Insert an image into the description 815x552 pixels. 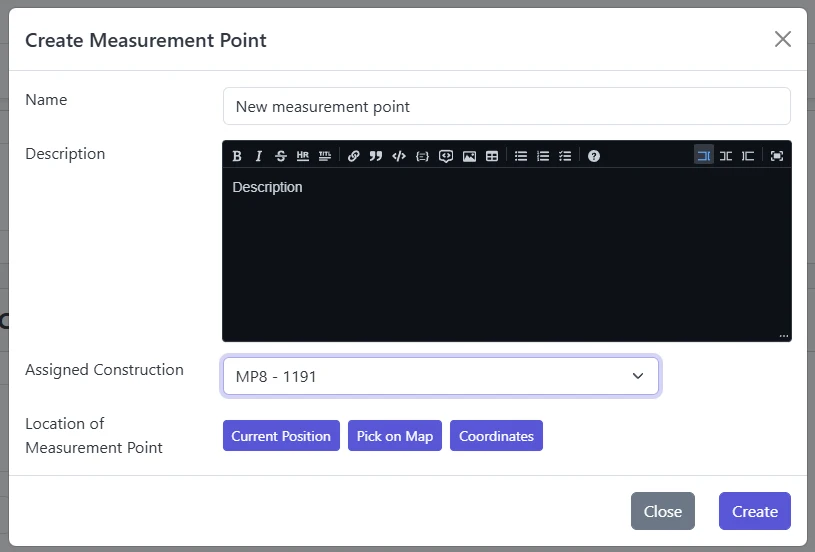[469, 156]
